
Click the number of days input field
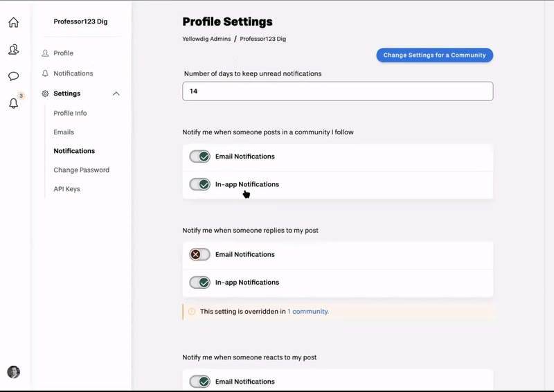pos(337,91)
